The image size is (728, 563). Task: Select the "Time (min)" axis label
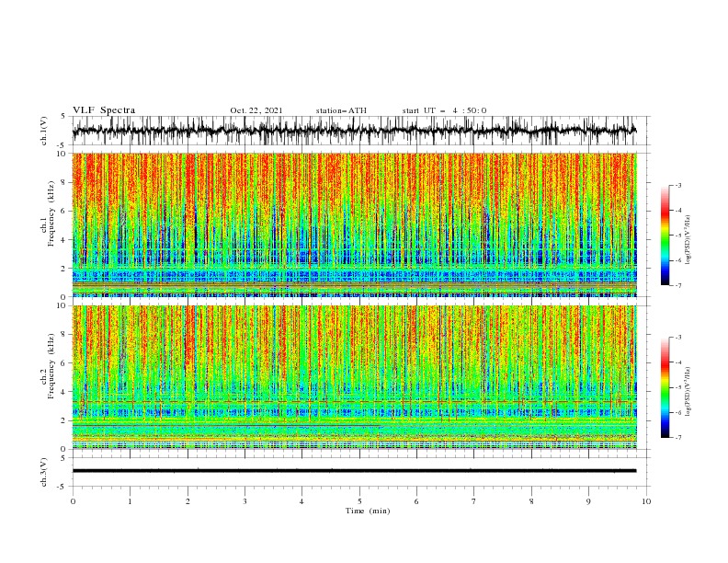click(x=368, y=511)
